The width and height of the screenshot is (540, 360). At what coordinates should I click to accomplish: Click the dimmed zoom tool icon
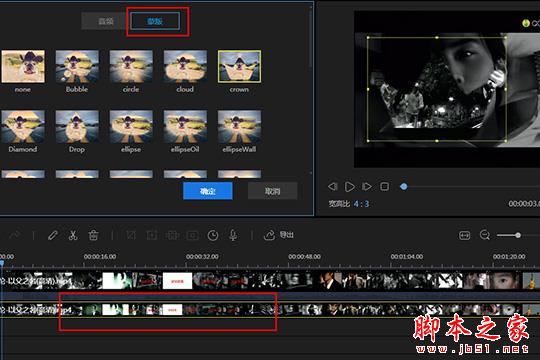pyautogui.click(x=152, y=235)
